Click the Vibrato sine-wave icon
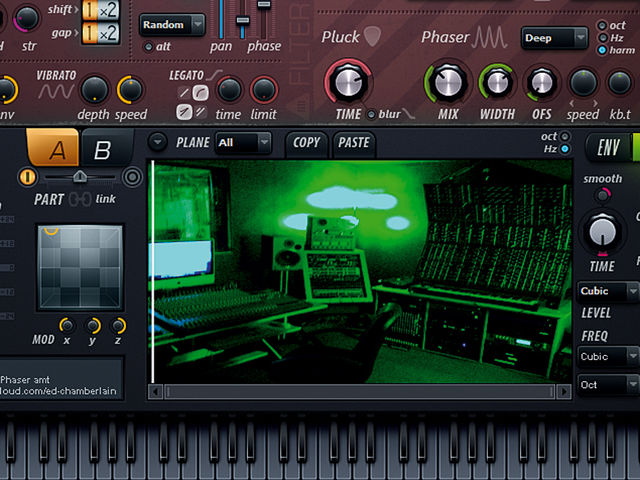 [x=57, y=92]
